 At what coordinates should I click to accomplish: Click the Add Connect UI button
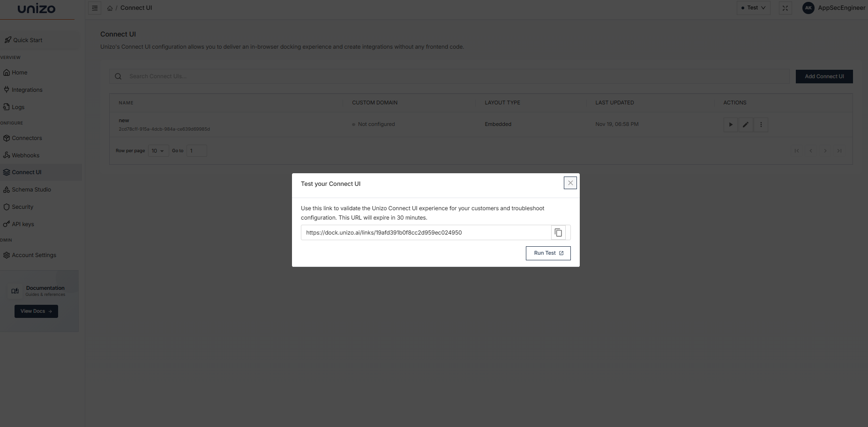point(824,77)
